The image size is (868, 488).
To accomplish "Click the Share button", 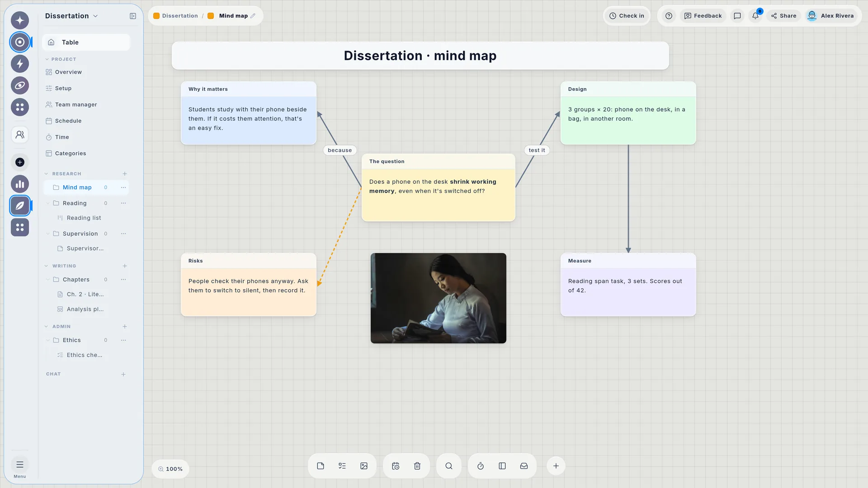I will 784,16.
